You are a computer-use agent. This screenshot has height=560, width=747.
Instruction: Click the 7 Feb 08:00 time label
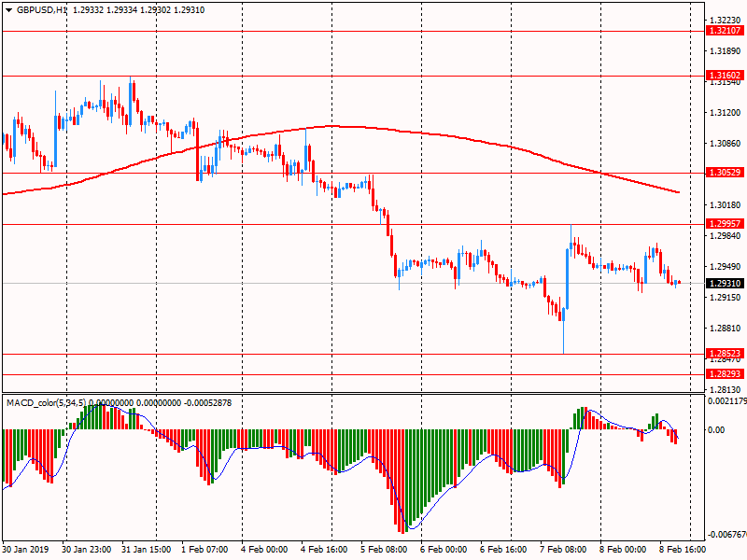(563, 549)
